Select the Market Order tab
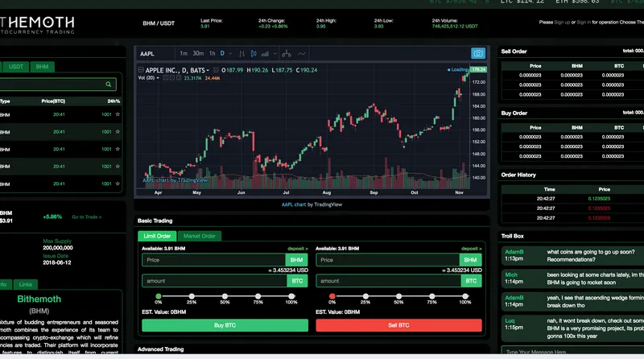 coord(199,236)
